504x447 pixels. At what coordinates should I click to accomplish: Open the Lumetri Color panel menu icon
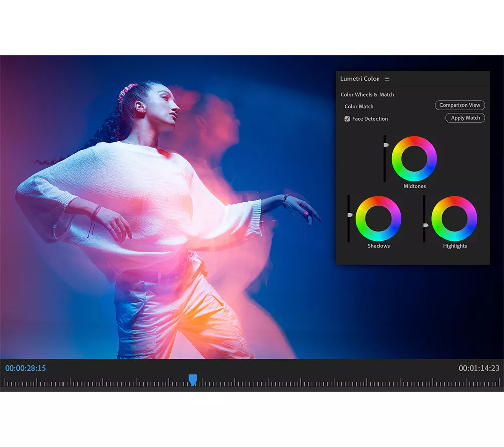pos(387,79)
